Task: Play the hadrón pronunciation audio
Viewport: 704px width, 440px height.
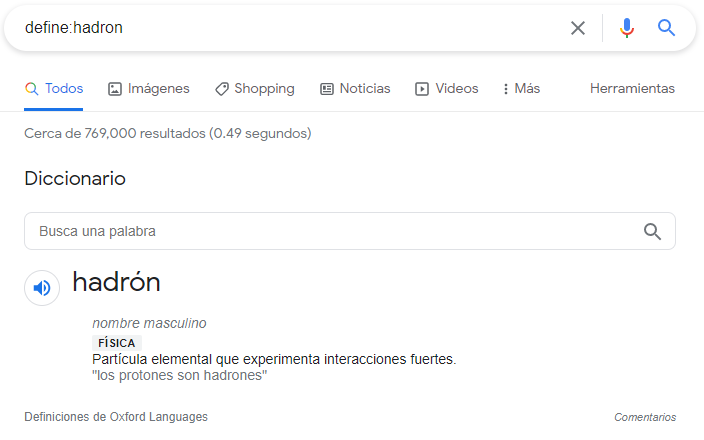Action: click(42, 288)
